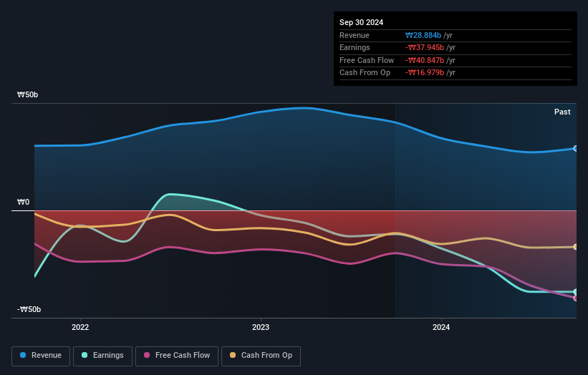The width and height of the screenshot is (588, 375).
Task: Click the ₩0 y-axis label
Action: pyautogui.click(x=23, y=203)
